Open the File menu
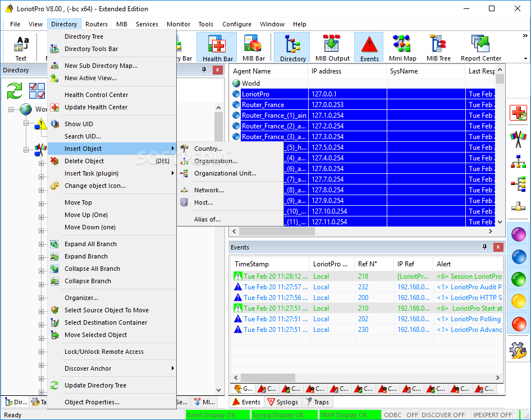The width and height of the screenshot is (531, 420). pyautogui.click(x=15, y=24)
